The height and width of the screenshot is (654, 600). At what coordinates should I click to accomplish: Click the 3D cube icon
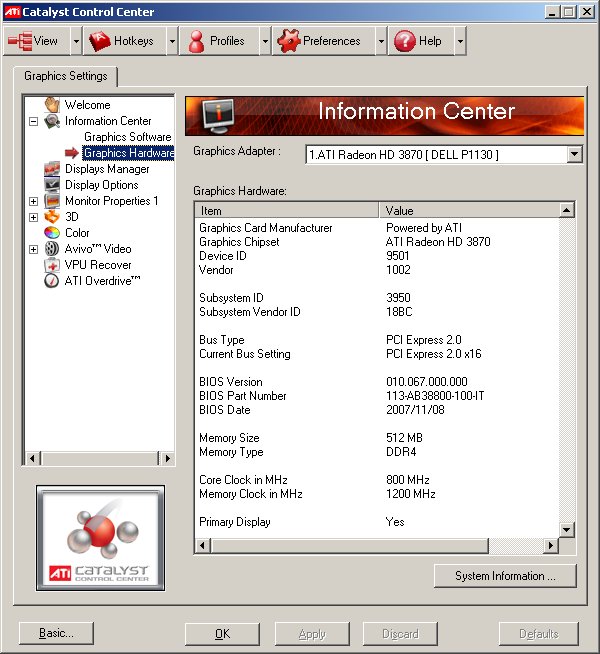click(x=52, y=217)
